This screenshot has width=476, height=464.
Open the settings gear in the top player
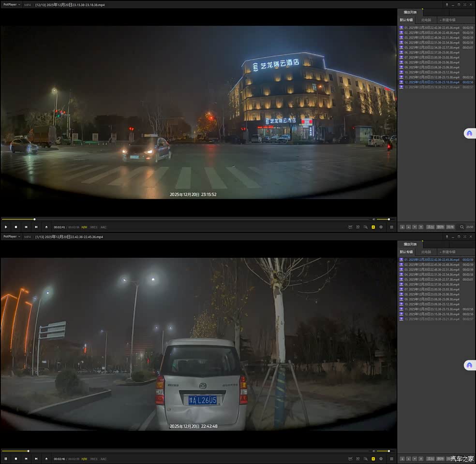tap(381, 227)
